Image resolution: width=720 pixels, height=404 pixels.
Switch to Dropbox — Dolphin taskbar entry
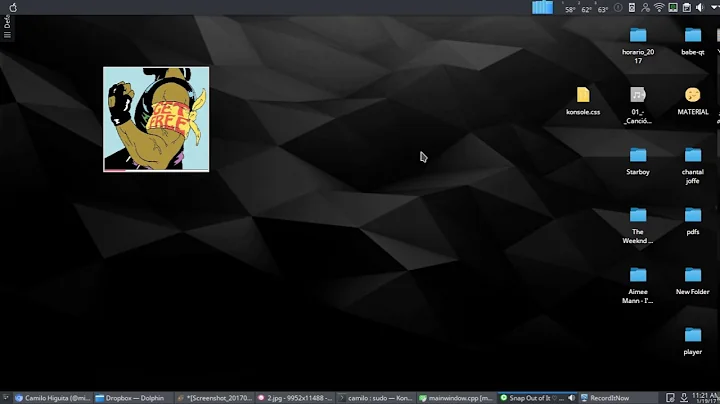point(134,398)
